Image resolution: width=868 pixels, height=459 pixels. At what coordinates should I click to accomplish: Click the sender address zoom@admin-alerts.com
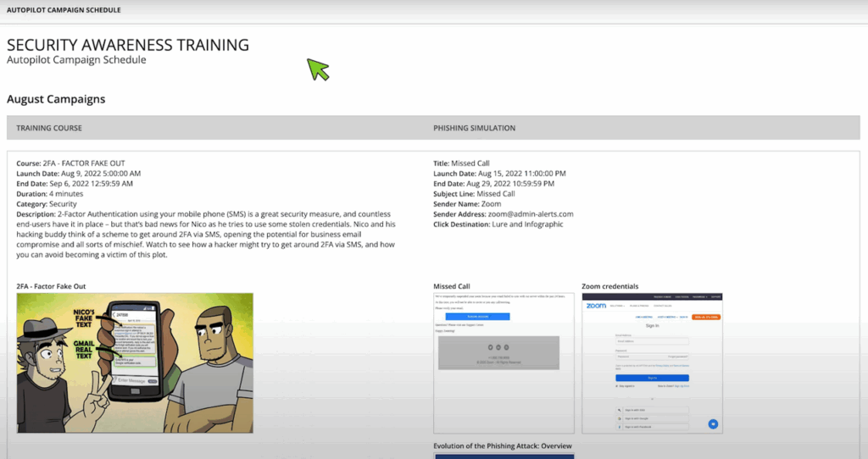[x=531, y=214]
